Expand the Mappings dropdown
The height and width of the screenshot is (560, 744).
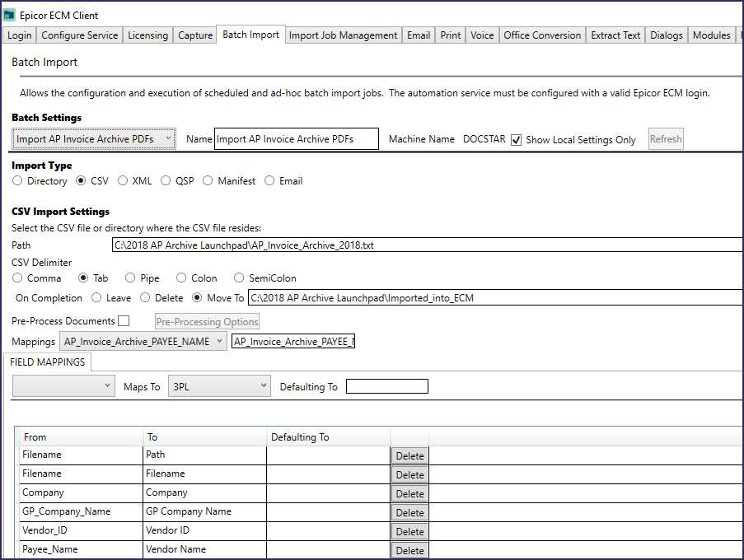[143, 342]
